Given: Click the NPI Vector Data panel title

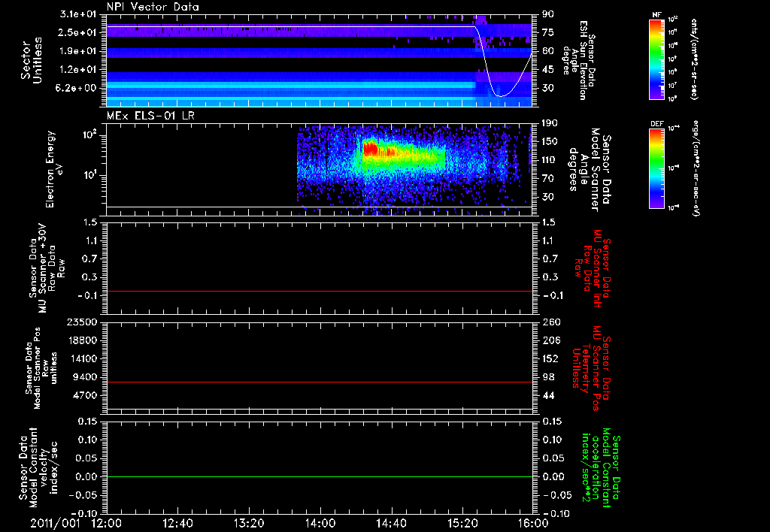Looking at the screenshot, I should [x=153, y=7].
